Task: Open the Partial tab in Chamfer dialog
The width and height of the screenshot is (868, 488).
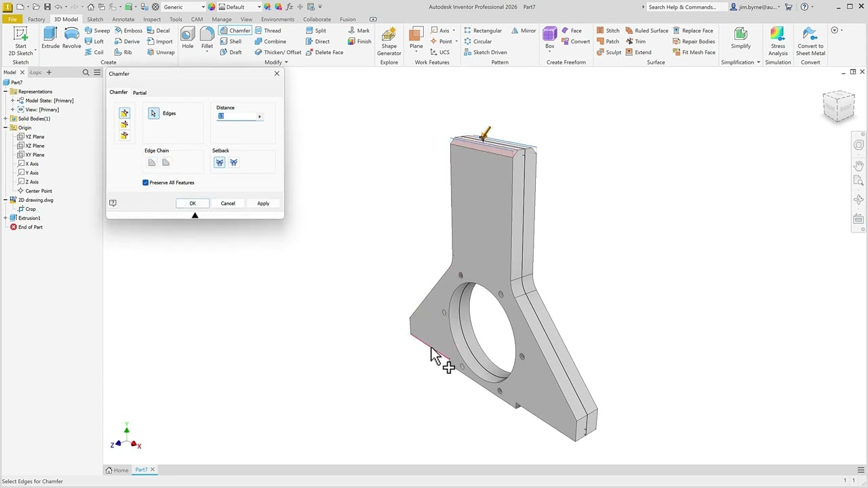Action: 139,92
